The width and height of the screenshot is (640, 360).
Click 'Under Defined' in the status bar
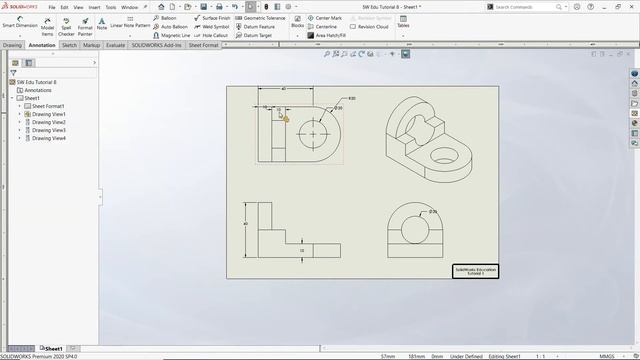click(466, 356)
